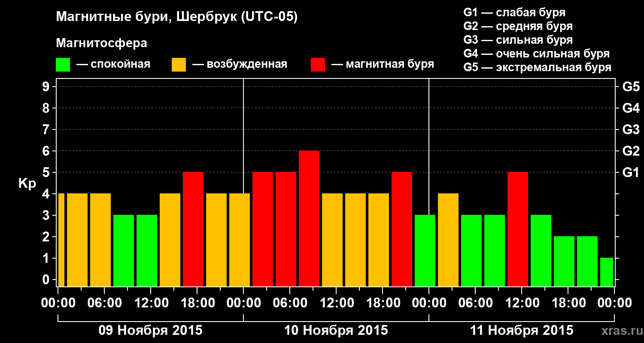
Task: Click the '18:00' tick label above 11 Ноября
Action: [x=569, y=303]
